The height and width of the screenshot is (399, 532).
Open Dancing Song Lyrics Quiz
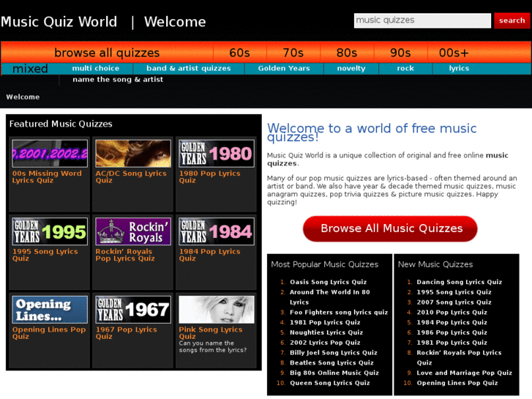coord(460,282)
